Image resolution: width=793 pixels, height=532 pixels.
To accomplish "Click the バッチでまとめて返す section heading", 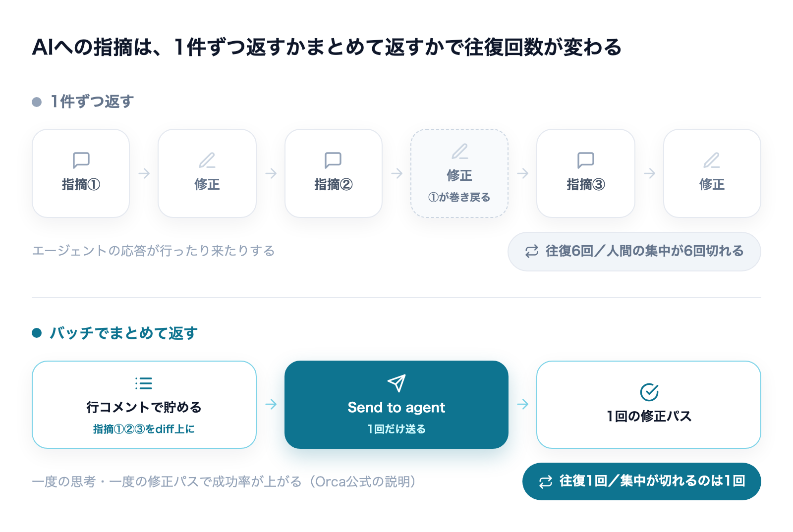I will pyautogui.click(x=124, y=333).
